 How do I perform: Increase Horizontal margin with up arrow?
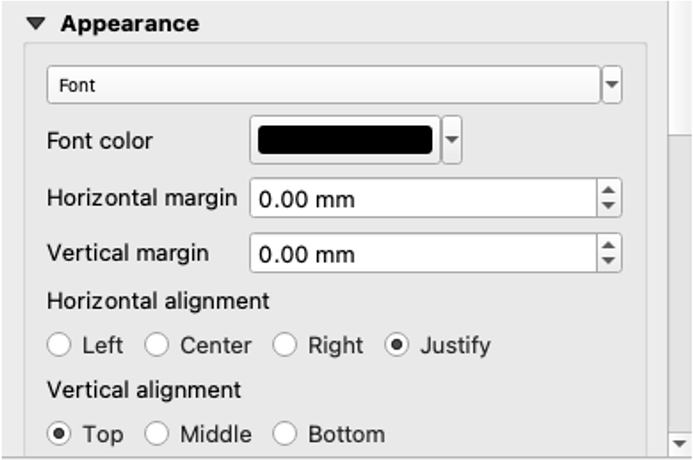tap(608, 190)
